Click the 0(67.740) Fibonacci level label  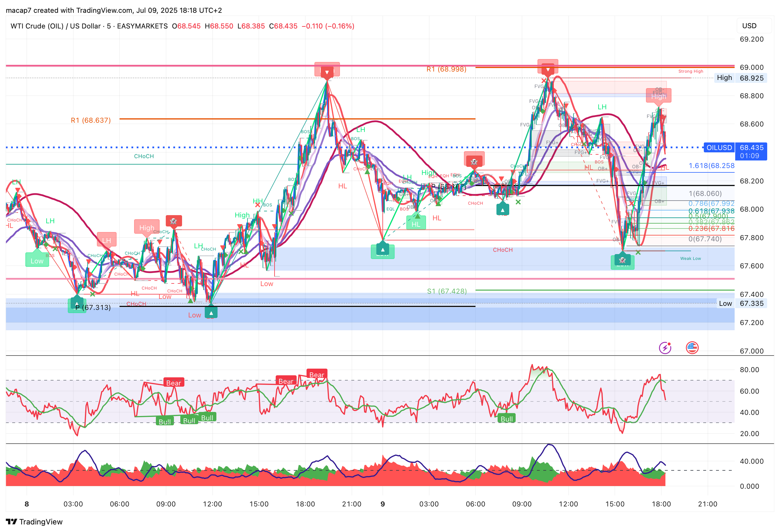point(705,239)
